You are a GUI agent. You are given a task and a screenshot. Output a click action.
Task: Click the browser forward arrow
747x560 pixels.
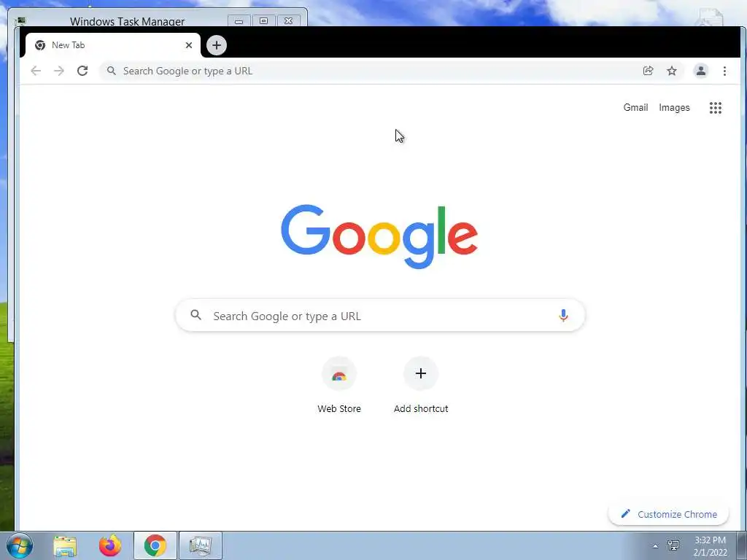click(x=58, y=71)
